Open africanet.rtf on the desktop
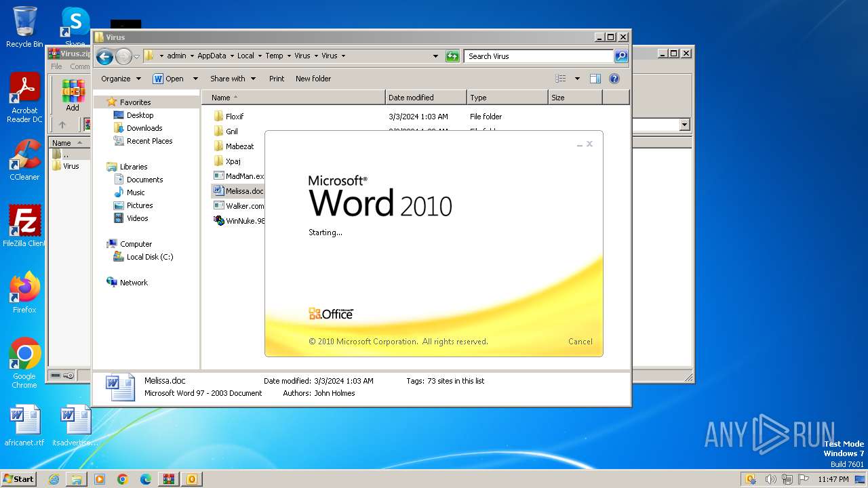The width and height of the screenshot is (868, 488). 24,426
